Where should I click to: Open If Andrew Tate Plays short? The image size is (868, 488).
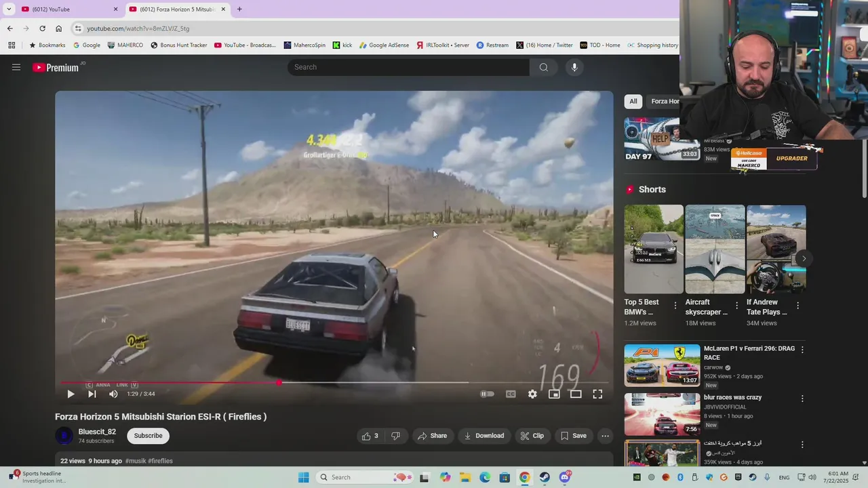[776, 249]
